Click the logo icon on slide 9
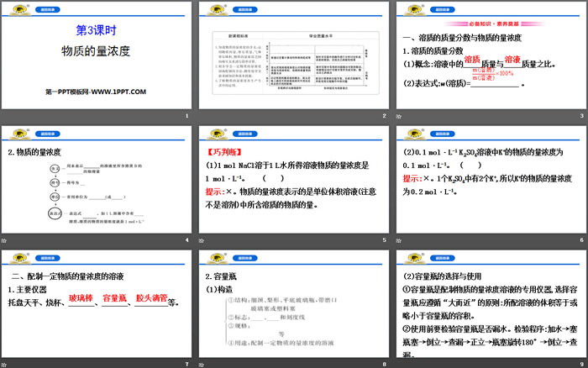The height and width of the screenshot is (368, 588). click(x=415, y=258)
